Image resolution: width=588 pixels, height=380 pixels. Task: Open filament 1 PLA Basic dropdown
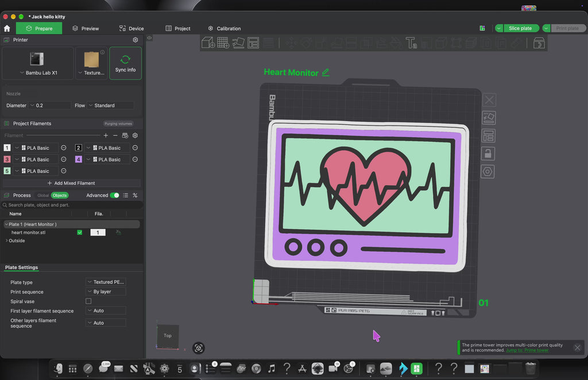click(x=36, y=148)
